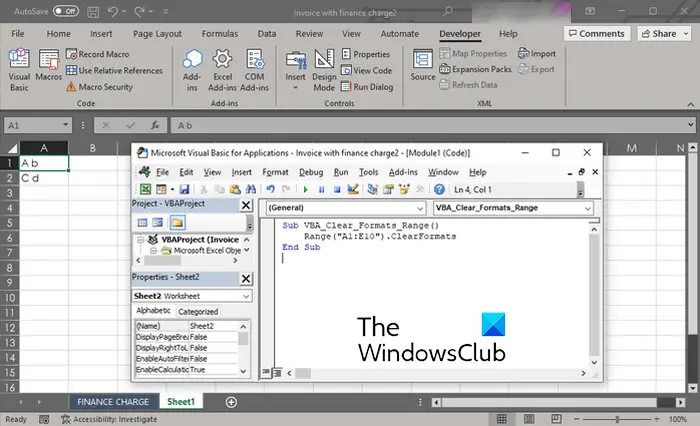Click Expansion Packs

click(475, 69)
